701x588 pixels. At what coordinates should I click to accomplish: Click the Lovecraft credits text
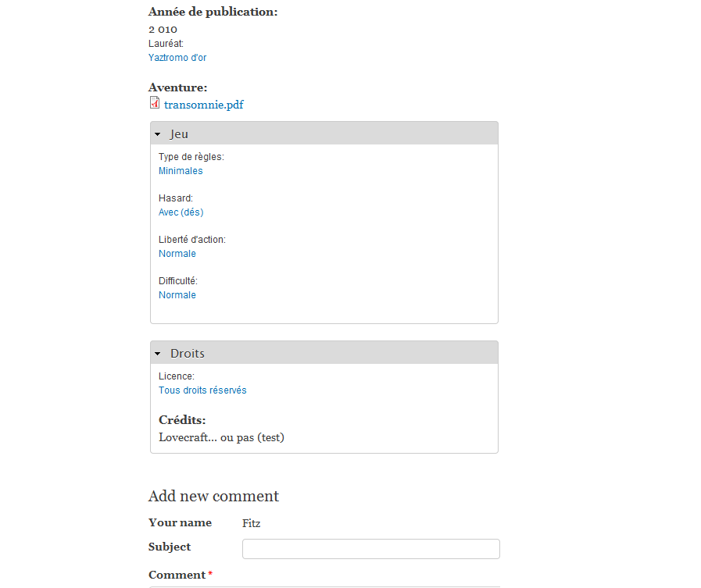pos(221,437)
